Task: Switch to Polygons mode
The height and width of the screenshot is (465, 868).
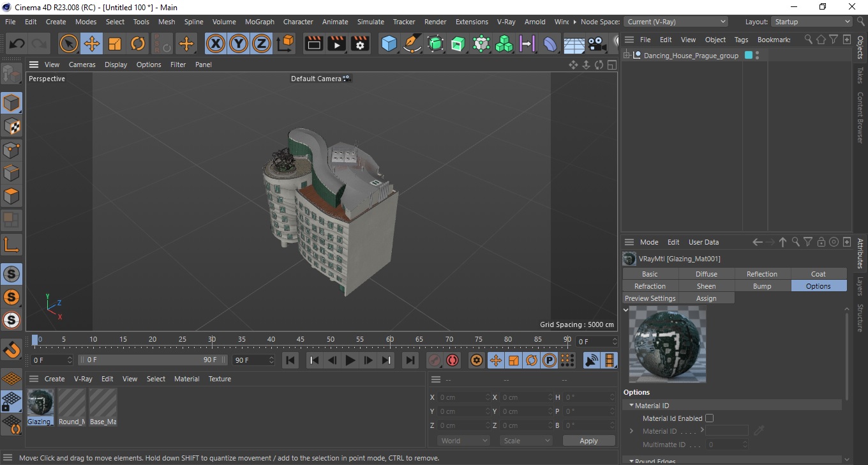Action: pos(11,196)
